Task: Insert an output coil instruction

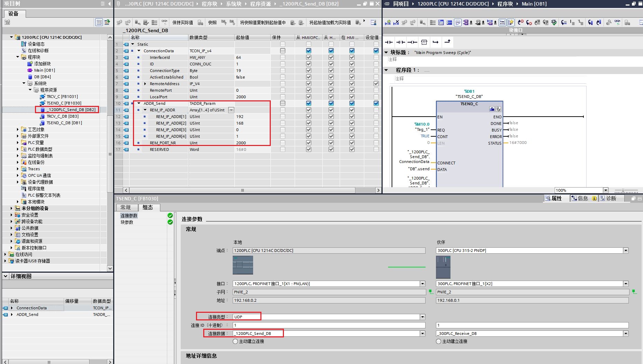Action: coord(412,42)
